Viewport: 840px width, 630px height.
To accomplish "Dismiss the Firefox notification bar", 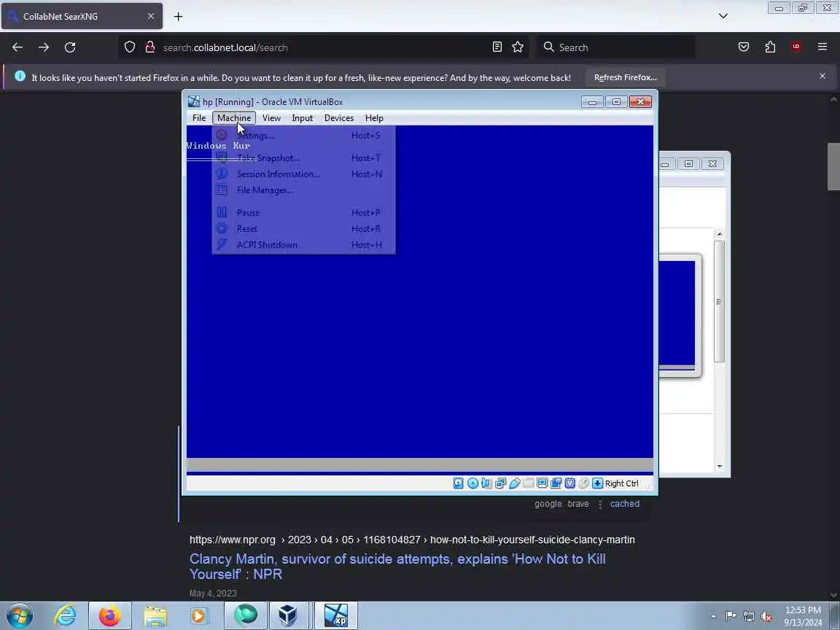I will [x=822, y=76].
